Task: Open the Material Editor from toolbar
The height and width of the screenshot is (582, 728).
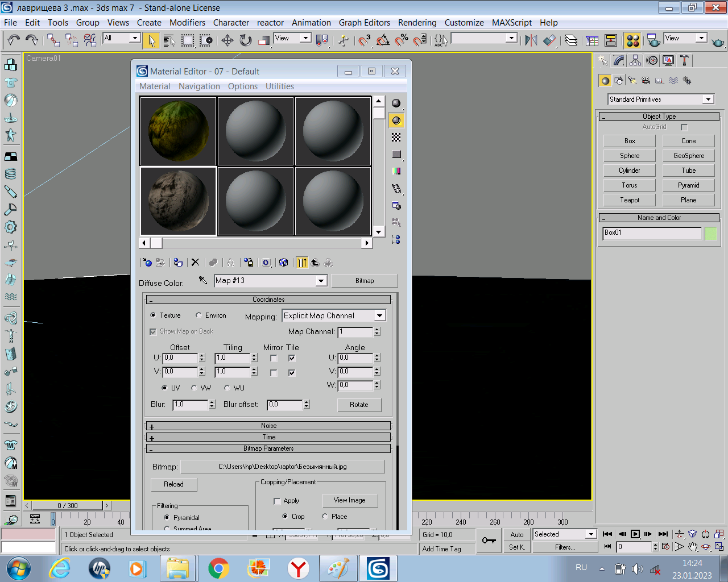Action: (632, 40)
